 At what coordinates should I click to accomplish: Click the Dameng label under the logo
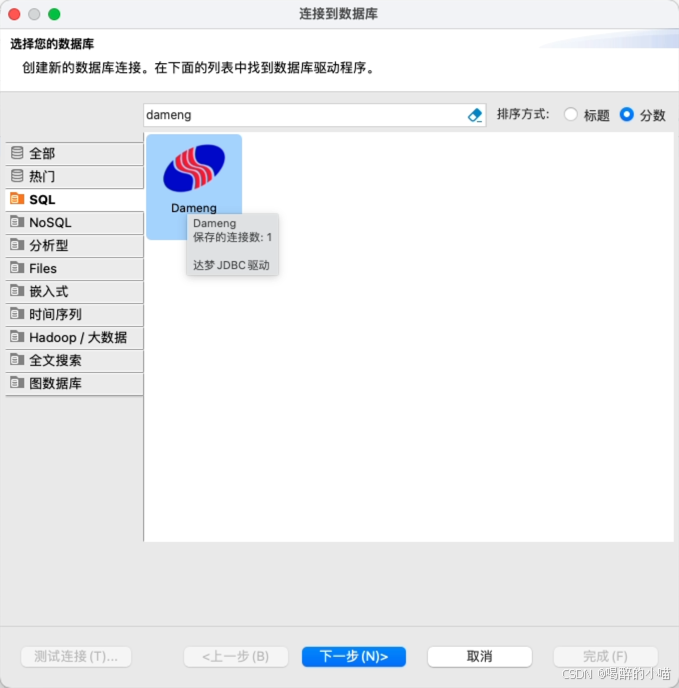(194, 208)
